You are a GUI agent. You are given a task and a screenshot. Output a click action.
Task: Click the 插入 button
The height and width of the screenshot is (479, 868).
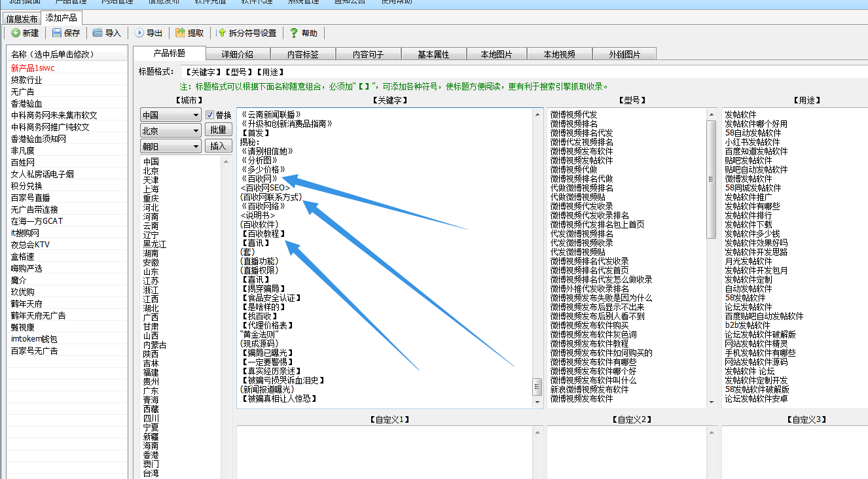(x=219, y=146)
